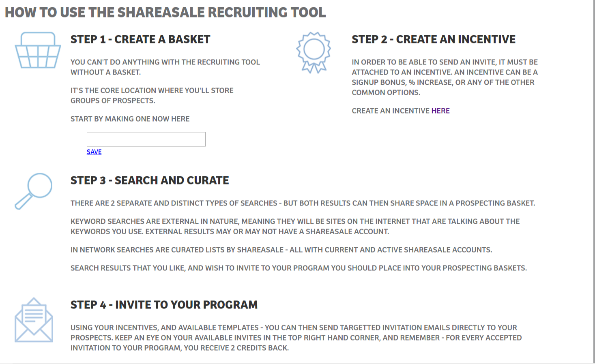
Task: Open the HERE link to create an incentive
Action: tap(440, 111)
